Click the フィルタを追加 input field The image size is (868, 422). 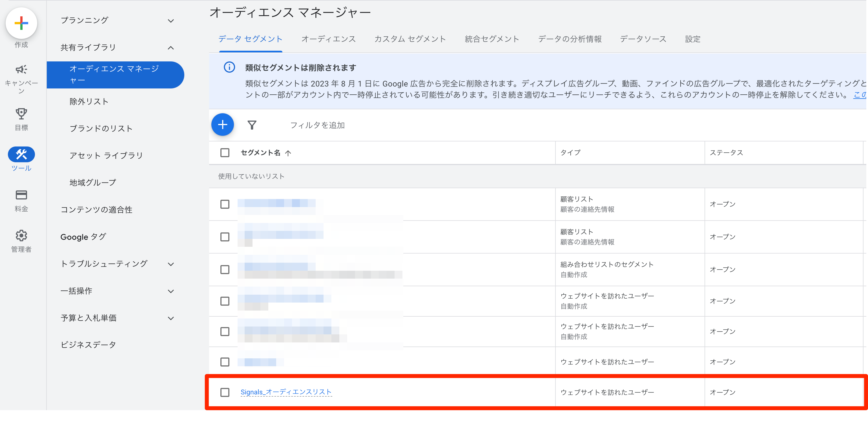[x=317, y=125]
